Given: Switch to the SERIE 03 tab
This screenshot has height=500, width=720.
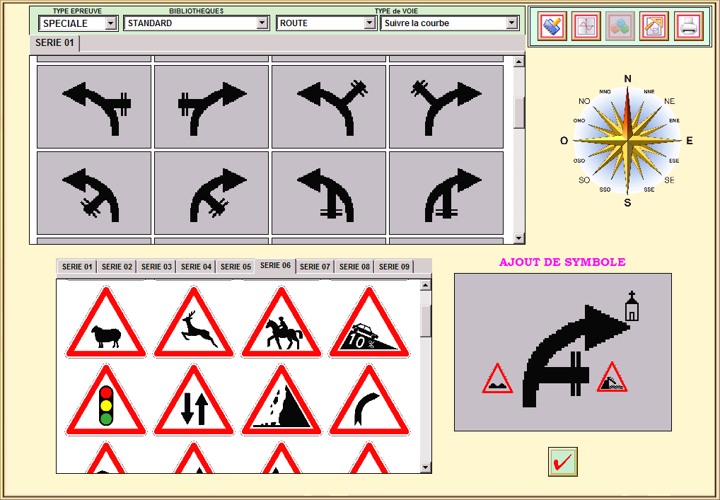Looking at the screenshot, I should pyautogui.click(x=155, y=267).
